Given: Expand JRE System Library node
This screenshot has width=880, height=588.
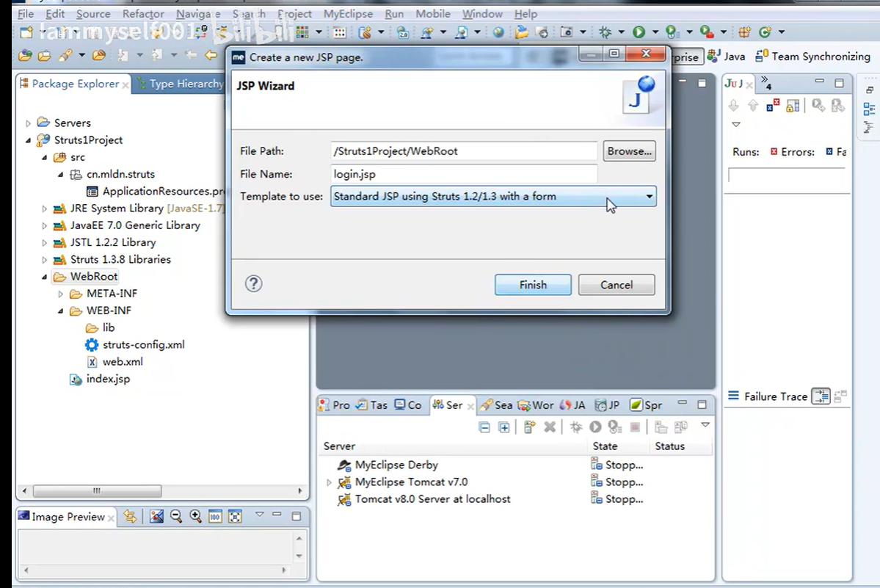Looking at the screenshot, I should pos(44,208).
